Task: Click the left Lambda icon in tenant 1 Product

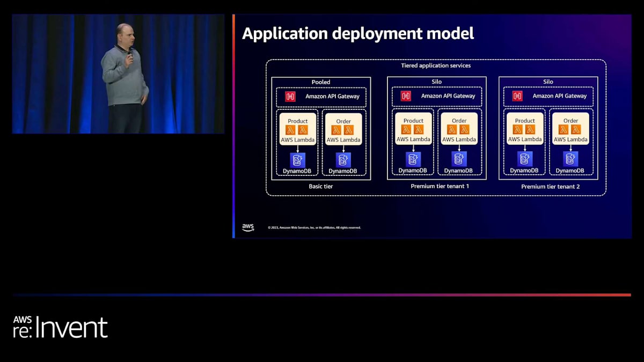Action: (407, 130)
